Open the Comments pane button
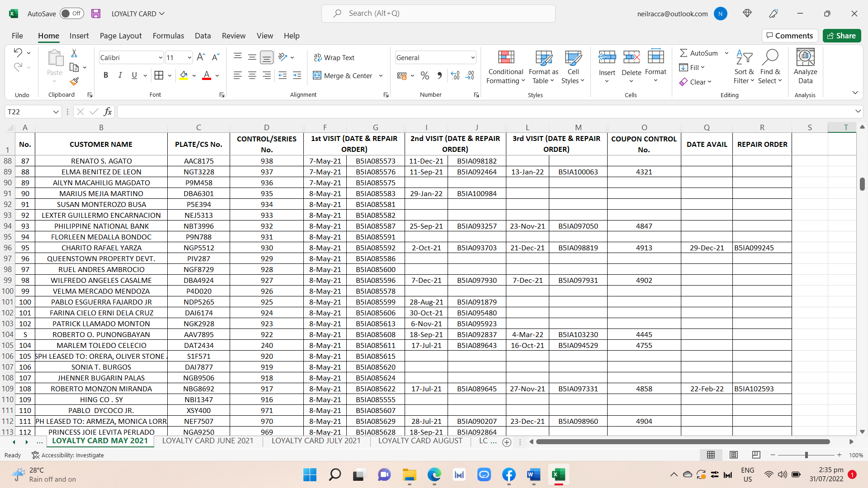Image resolution: width=868 pixels, height=488 pixels. 789,36
